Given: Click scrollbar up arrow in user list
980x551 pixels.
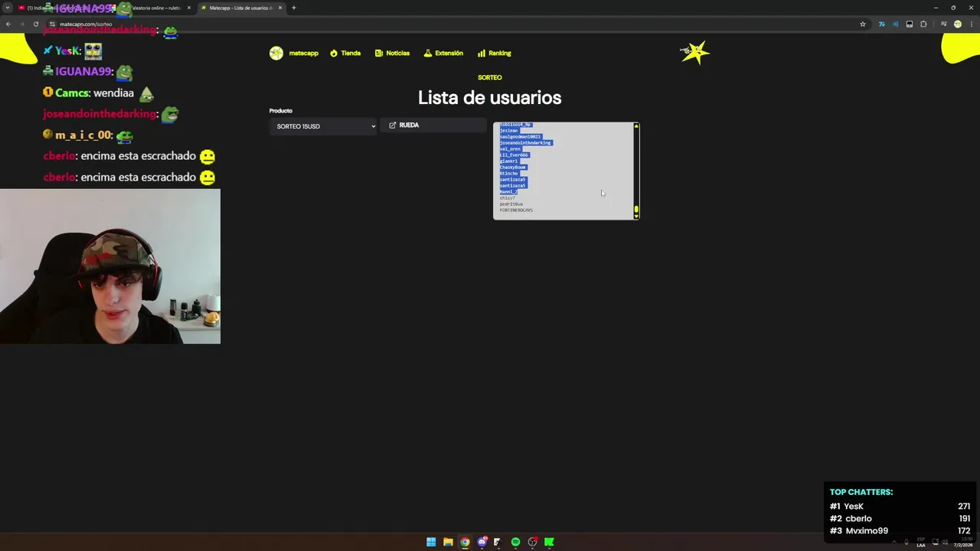Looking at the screenshot, I should 635,126.
